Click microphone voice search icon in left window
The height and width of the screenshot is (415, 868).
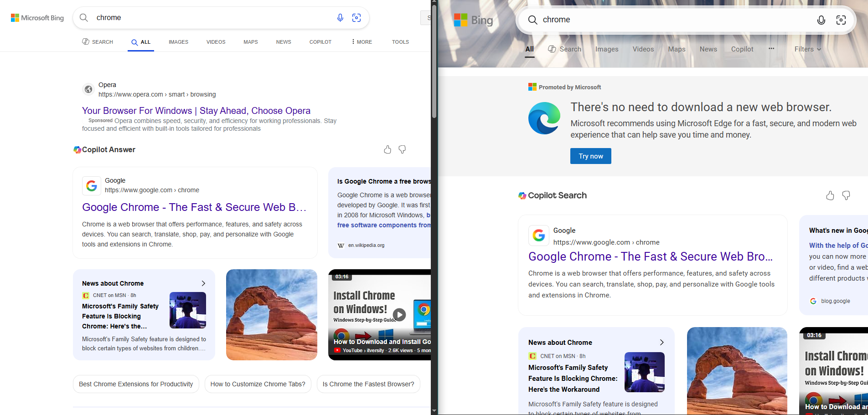click(x=340, y=18)
